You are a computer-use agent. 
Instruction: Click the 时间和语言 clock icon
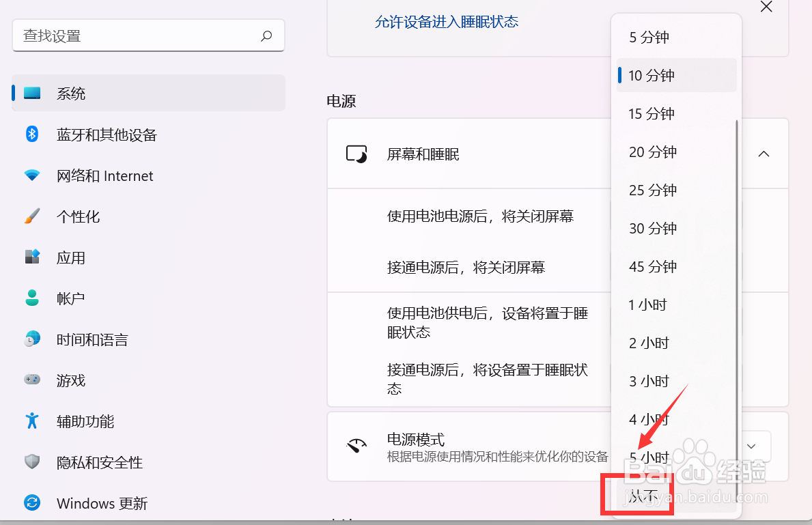coord(32,339)
